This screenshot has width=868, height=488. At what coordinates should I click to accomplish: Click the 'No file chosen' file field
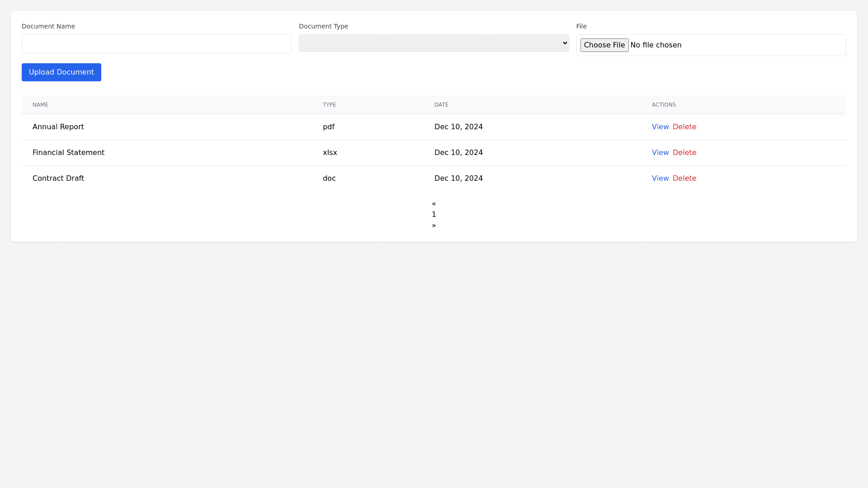(x=656, y=45)
